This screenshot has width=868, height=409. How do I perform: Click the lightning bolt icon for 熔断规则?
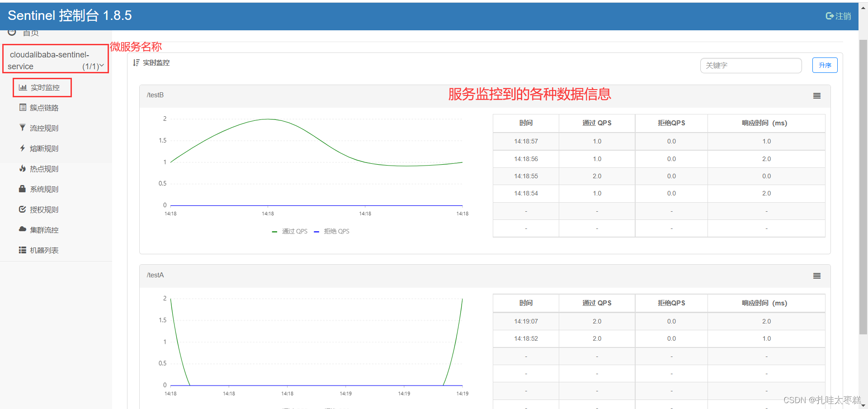coord(22,148)
